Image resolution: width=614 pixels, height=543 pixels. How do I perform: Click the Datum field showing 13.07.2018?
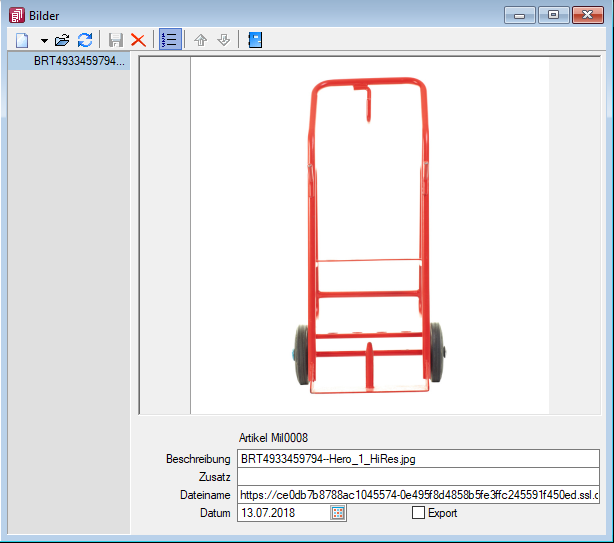pyautogui.click(x=284, y=513)
